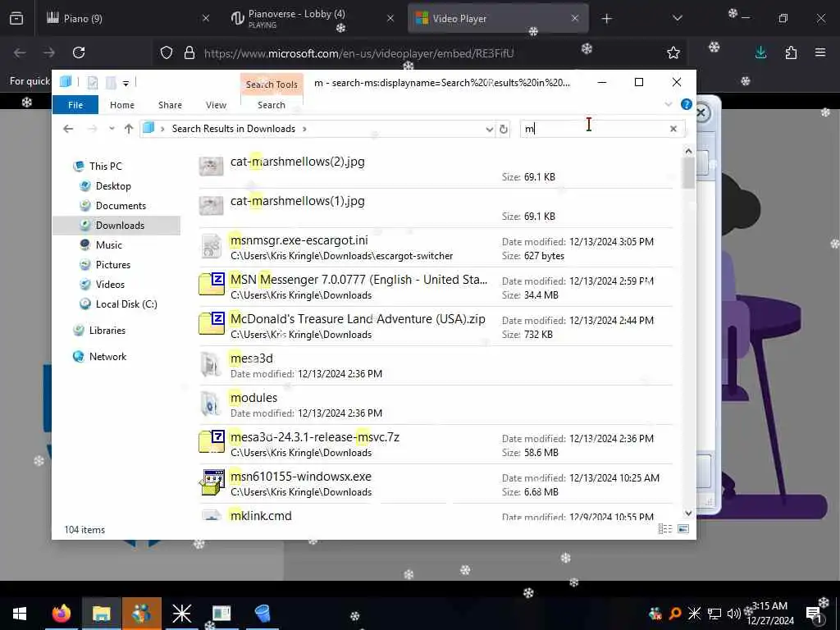The width and height of the screenshot is (840, 630).
Task: Select Network in the navigation pane
Action: click(107, 357)
